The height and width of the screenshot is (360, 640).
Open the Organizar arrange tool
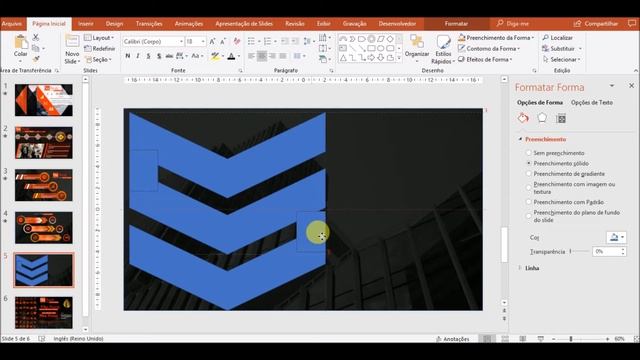click(417, 49)
